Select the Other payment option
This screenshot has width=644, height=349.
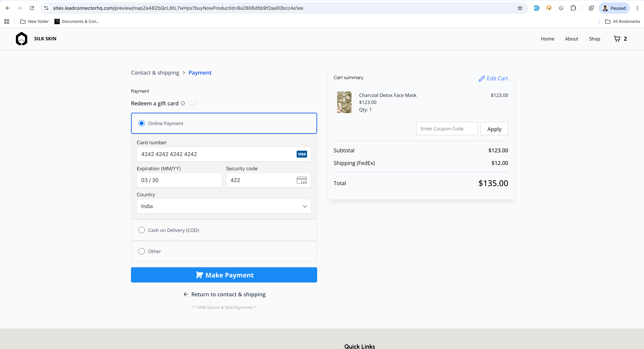pyautogui.click(x=224, y=251)
